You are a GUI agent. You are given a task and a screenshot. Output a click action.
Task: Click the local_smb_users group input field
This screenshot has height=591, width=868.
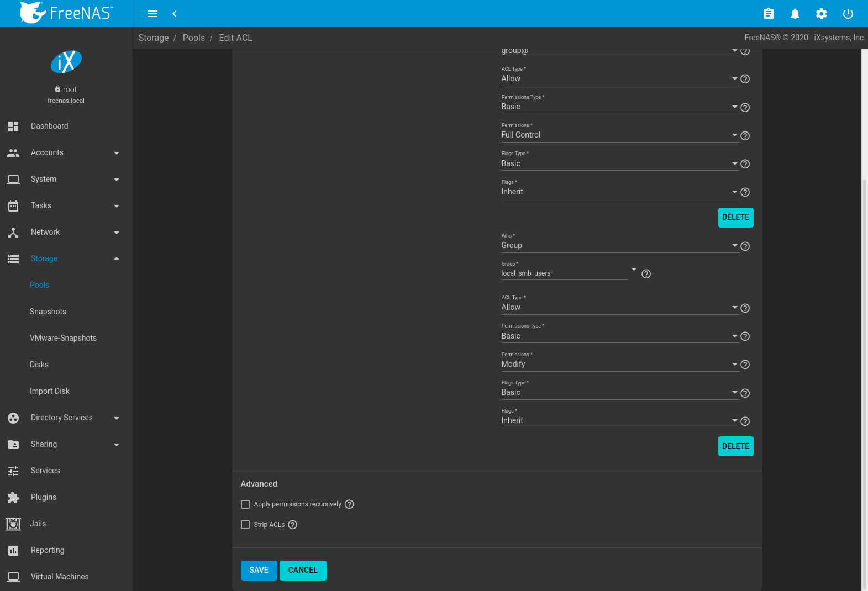564,273
